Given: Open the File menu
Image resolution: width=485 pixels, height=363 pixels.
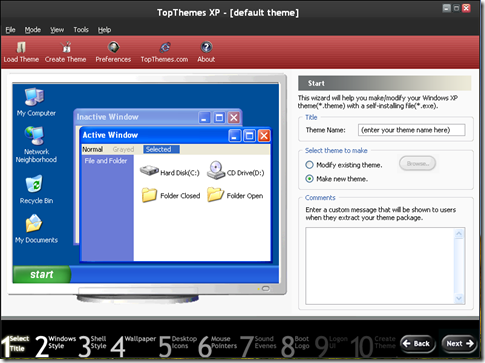Looking at the screenshot, I should click(10, 30).
